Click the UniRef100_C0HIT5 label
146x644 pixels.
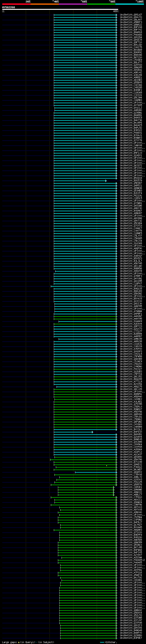pos(131,48)
